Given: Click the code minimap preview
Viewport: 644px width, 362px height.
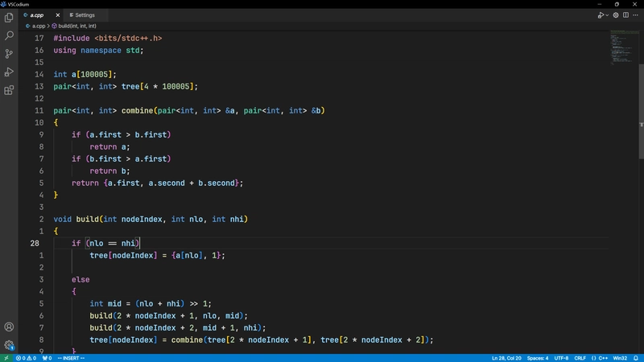Looking at the screenshot, I should point(621,48).
